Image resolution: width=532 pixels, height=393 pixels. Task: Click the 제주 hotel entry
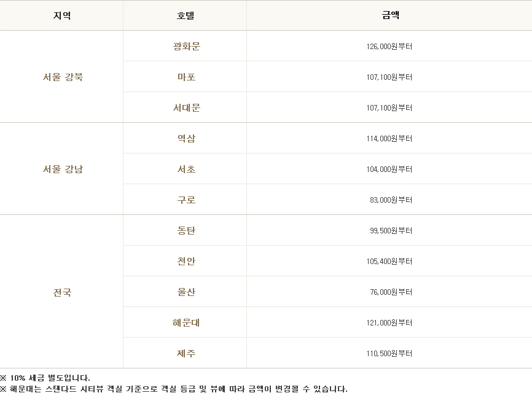coord(185,352)
